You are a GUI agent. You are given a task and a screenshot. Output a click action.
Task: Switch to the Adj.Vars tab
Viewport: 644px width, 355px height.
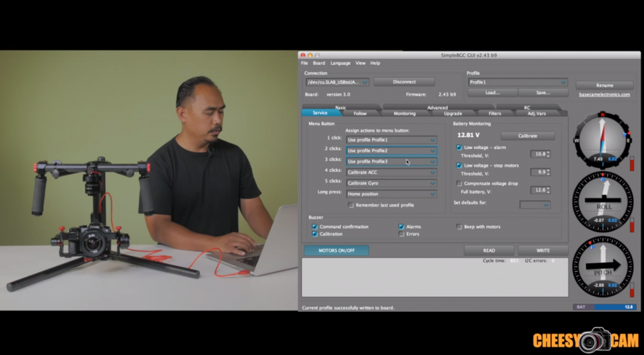click(536, 113)
